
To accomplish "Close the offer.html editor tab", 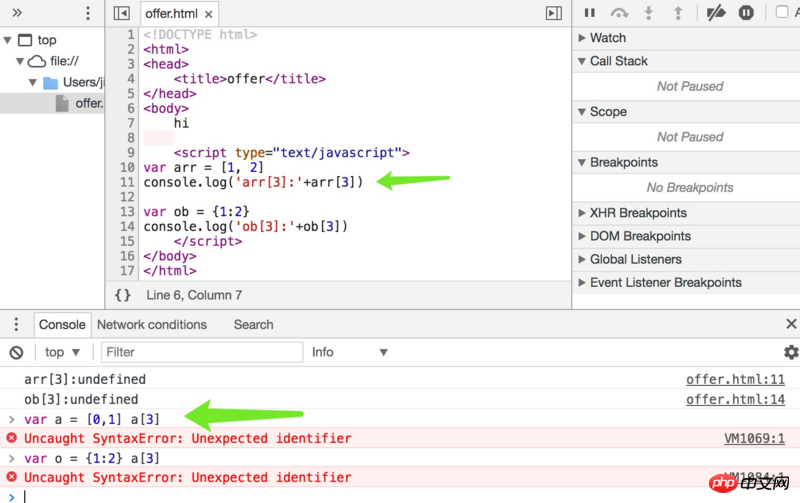I will point(209,14).
